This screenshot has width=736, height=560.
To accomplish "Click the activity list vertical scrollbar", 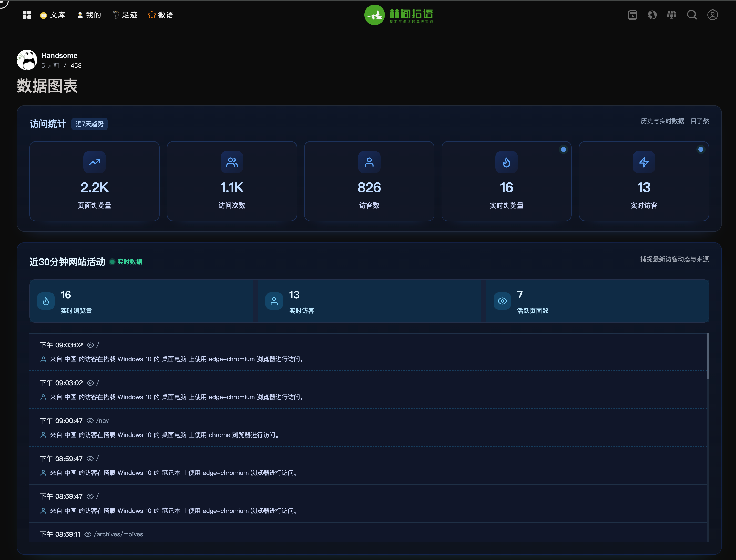I will [x=708, y=357].
